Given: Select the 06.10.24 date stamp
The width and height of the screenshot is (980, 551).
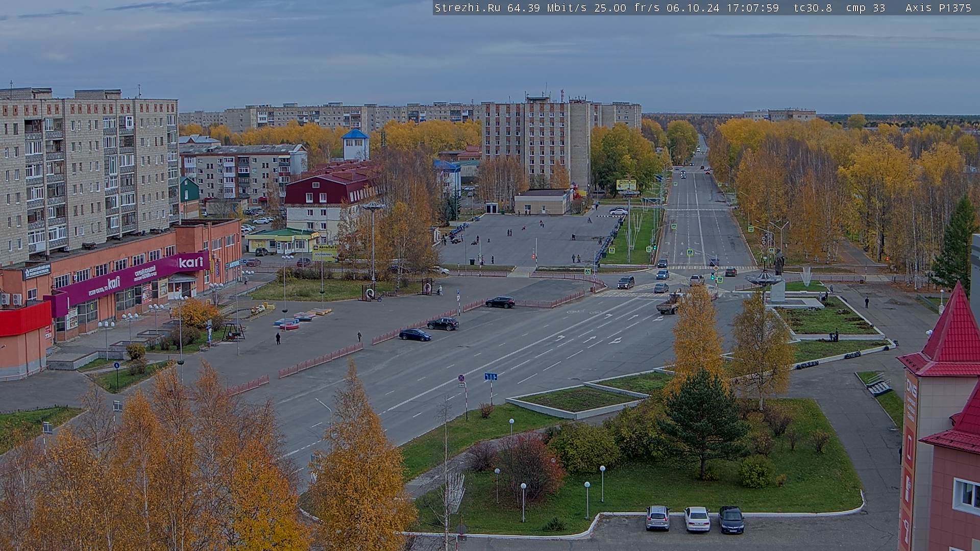Looking at the screenshot, I should (x=693, y=8).
